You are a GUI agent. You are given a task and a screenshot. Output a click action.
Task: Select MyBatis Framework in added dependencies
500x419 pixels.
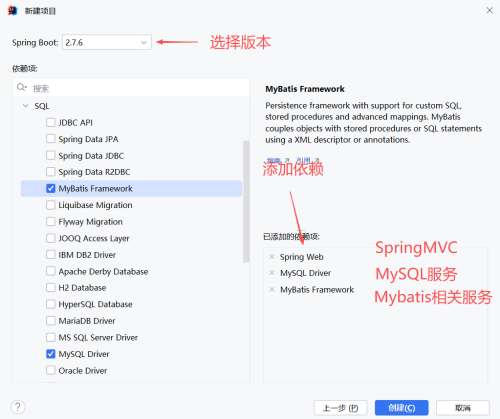tap(317, 290)
